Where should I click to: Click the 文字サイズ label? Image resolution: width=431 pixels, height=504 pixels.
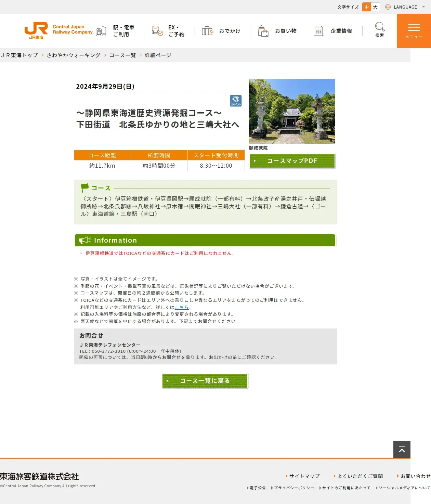pyautogui.click(x=348, y=7)
